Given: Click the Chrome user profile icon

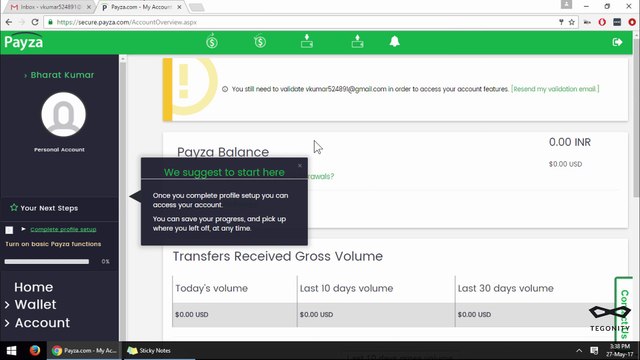Looking at the screenshot, I should (566, 4).
